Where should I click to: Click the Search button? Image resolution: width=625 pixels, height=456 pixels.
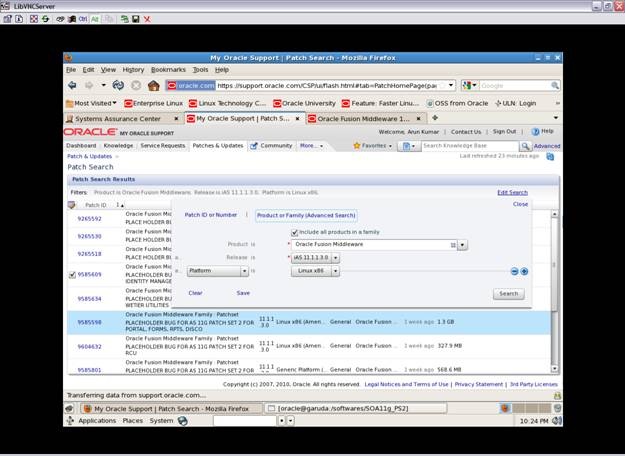[x=509, y=294]
